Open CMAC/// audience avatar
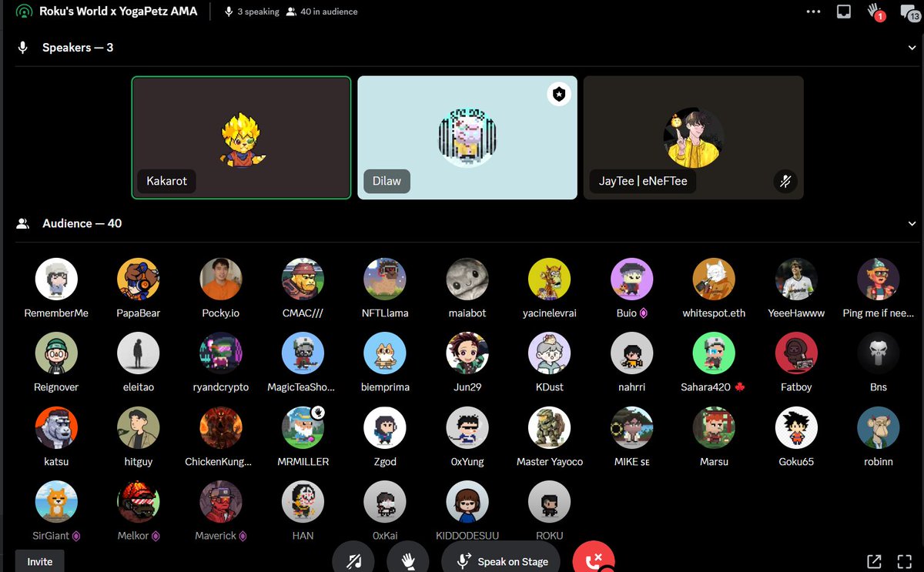 click(303, 279)
